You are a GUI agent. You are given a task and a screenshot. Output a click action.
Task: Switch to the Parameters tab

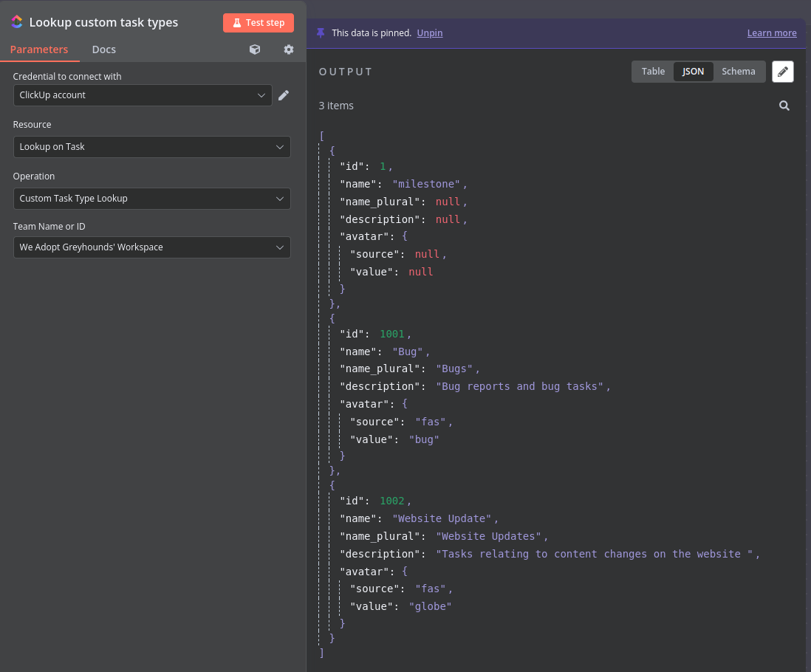click(x=39, y=49)
